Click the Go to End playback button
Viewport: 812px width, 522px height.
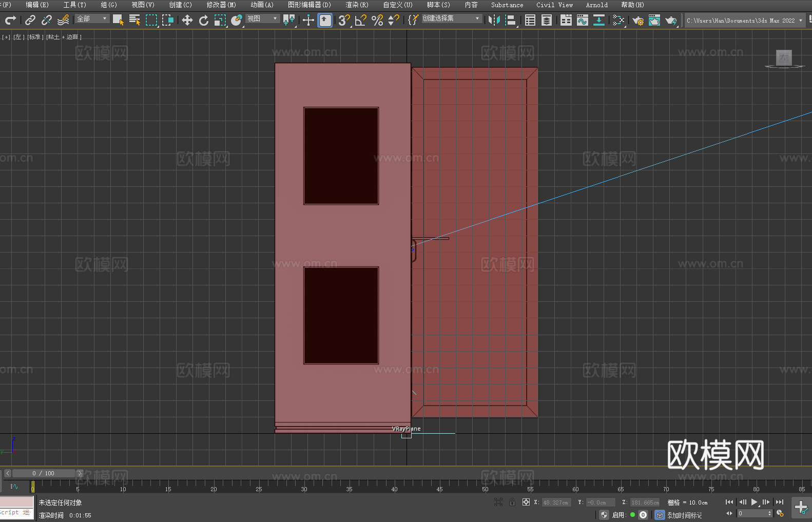click(780, 502)
